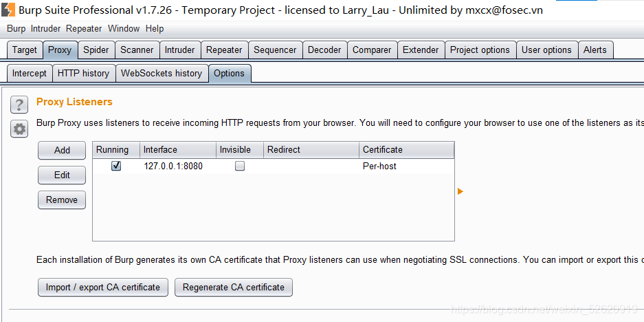644x322 pixels.
Task: Open the Burp menu
Action: [x=16, y=28]
